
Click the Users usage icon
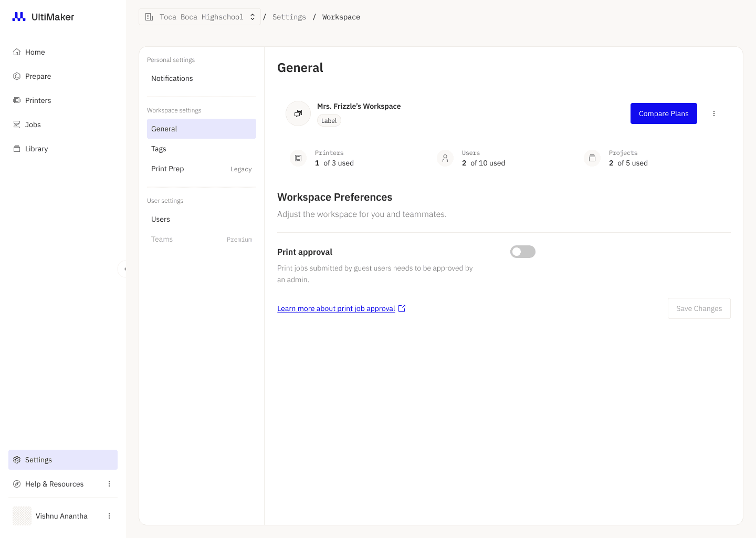(x=445, y=158)
